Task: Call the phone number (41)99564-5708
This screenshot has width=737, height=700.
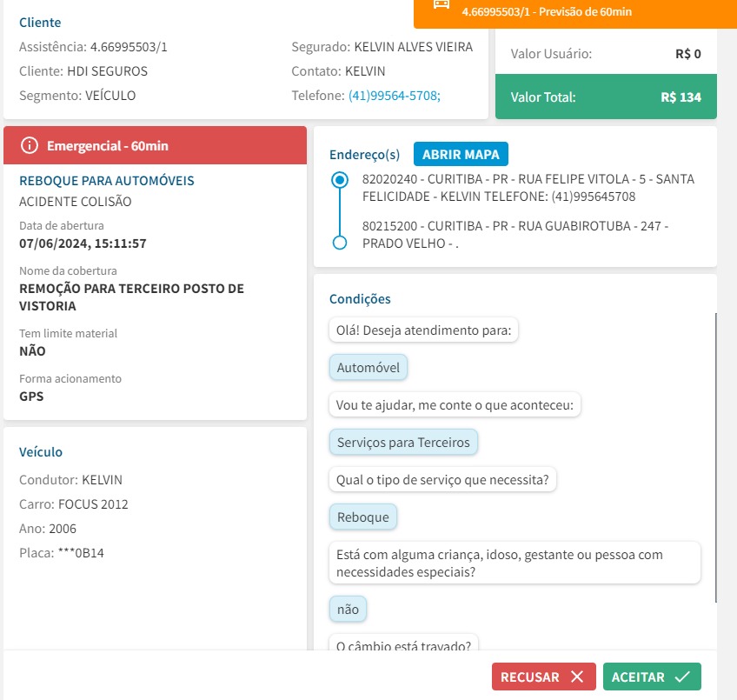Action: click(395, 96)
